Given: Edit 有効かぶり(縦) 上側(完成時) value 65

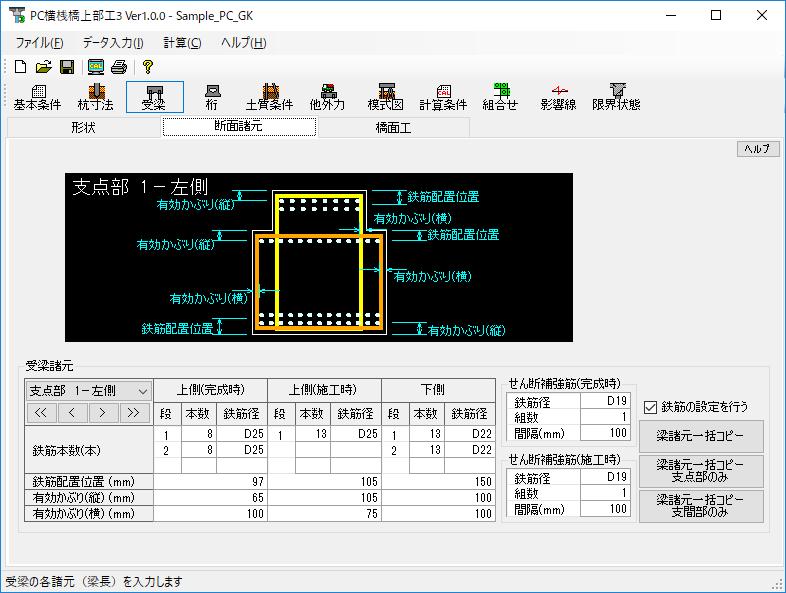Looking at the screenshot, I should click(211, 498).
